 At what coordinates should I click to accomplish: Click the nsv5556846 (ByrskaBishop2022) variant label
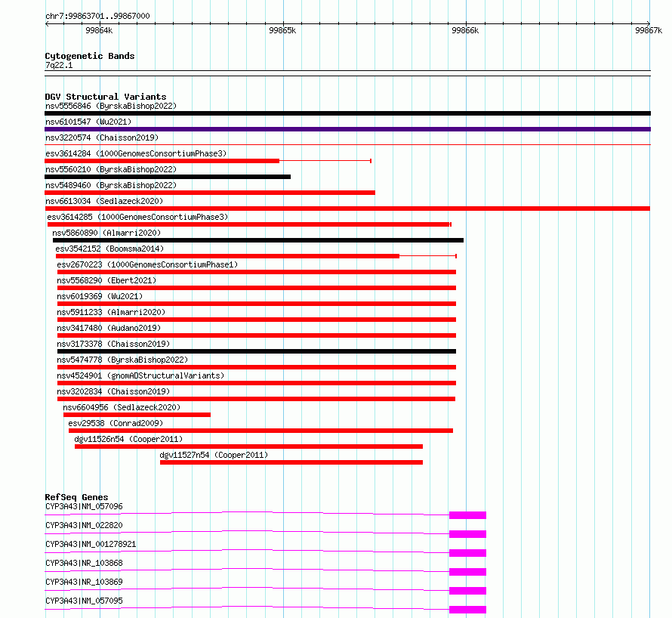[x=111, y=106]
